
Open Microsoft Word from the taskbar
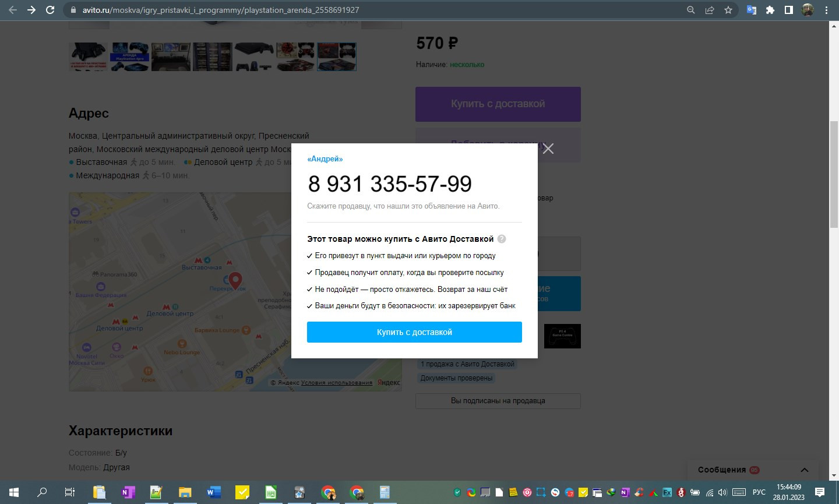213,492
